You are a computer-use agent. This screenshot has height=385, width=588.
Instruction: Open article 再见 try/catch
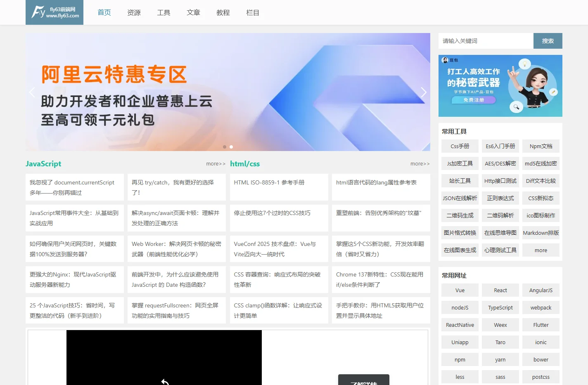click(x=177, y=187)
